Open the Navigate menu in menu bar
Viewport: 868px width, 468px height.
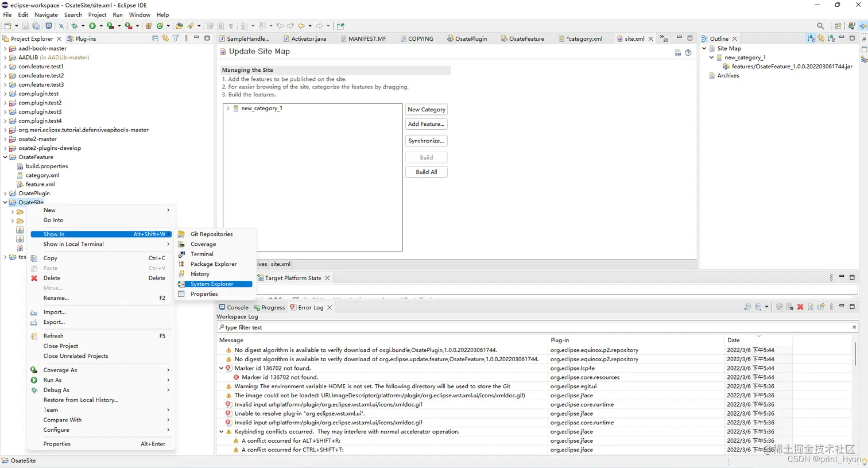coord(46,14)
